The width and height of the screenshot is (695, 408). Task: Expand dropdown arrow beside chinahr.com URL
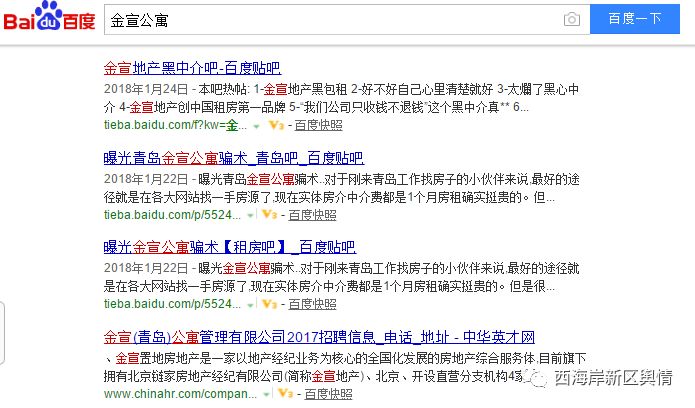coord(266,394)
